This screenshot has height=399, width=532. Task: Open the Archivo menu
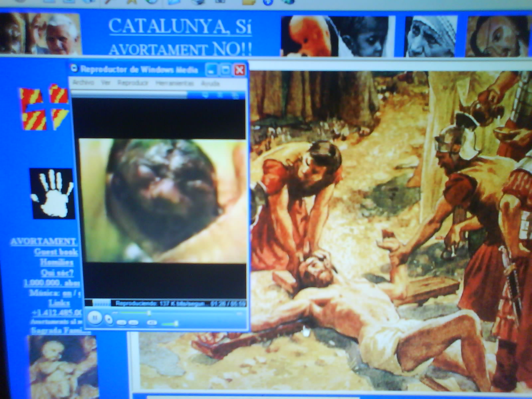[83, 82]
